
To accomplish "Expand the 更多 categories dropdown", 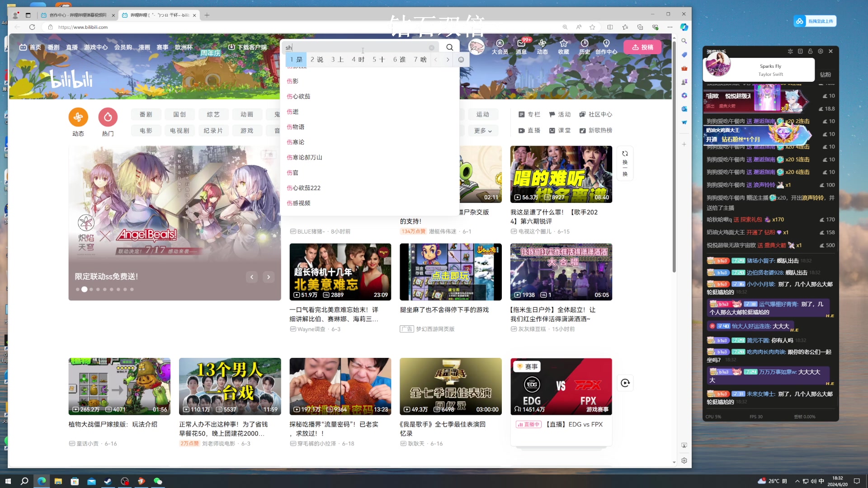I will pos(483,131).
